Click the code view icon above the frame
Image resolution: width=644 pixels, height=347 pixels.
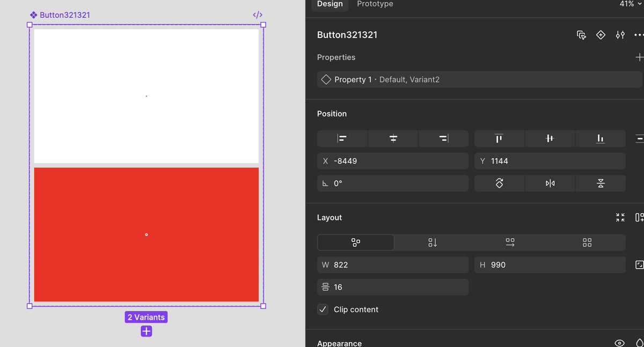click(258, 15)
